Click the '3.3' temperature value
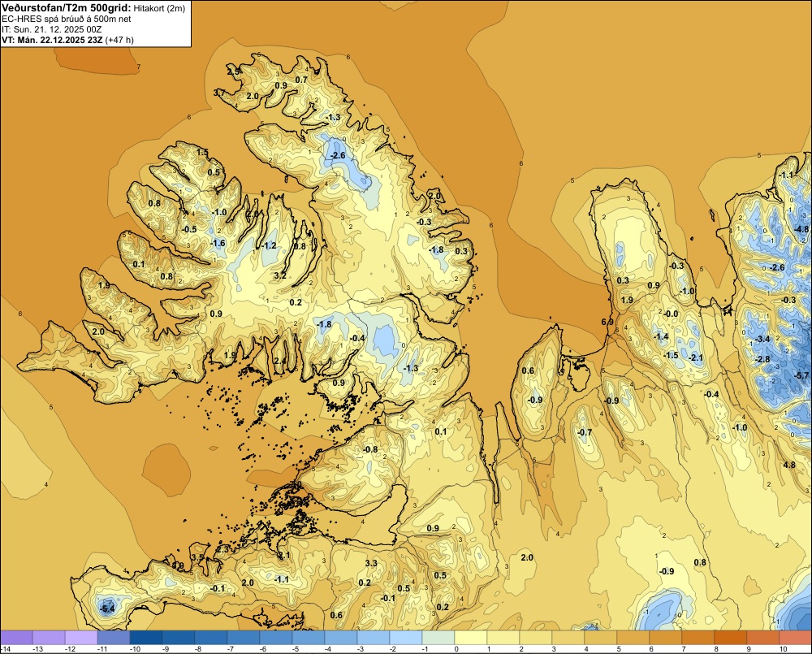Viewport: 812px width, 654px height. pos(371,563)
